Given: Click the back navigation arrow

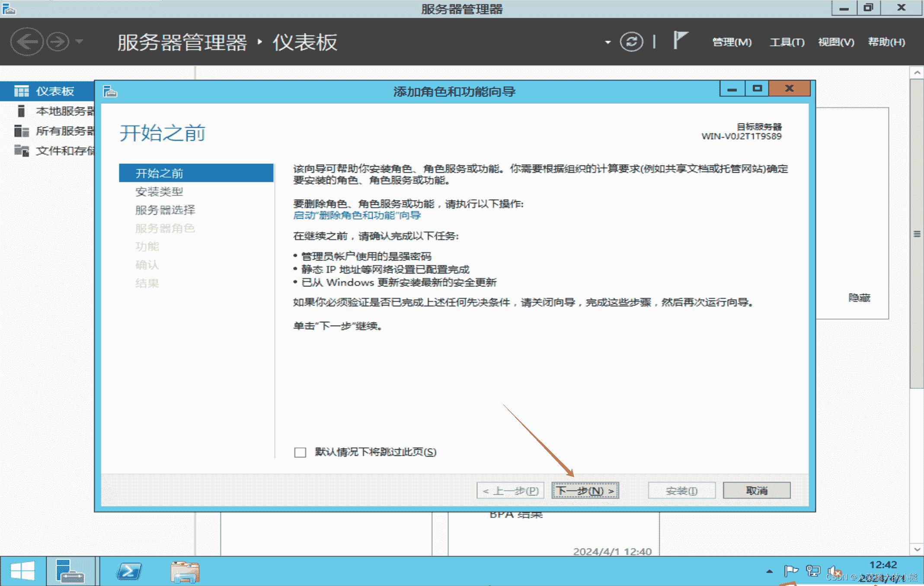Looking at the screenshot, I should pyautogui.click(x=27, y=42).
